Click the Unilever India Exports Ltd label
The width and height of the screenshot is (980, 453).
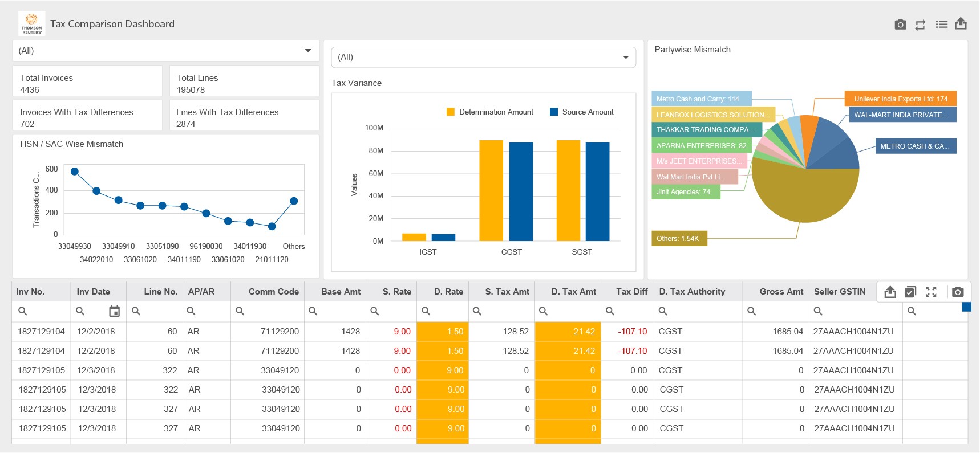pyautogui.click(x=901, y=99)
